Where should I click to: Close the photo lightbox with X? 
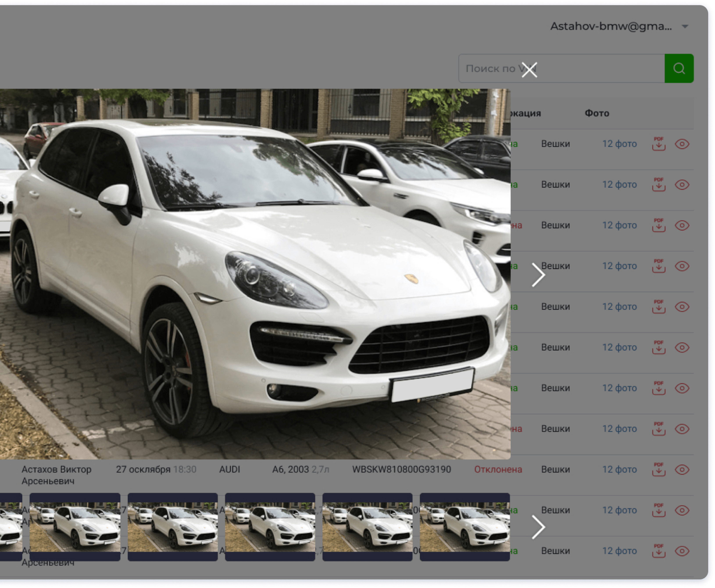[529, 70]
